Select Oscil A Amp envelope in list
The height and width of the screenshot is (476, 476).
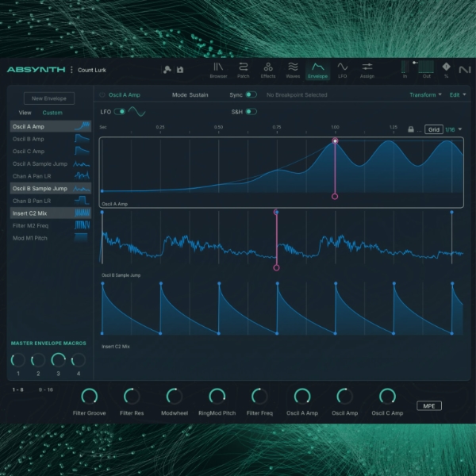[51, 126]
